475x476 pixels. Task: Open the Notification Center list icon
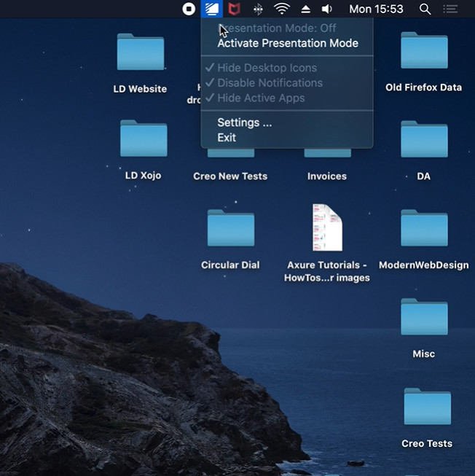(x=450, y=9)
